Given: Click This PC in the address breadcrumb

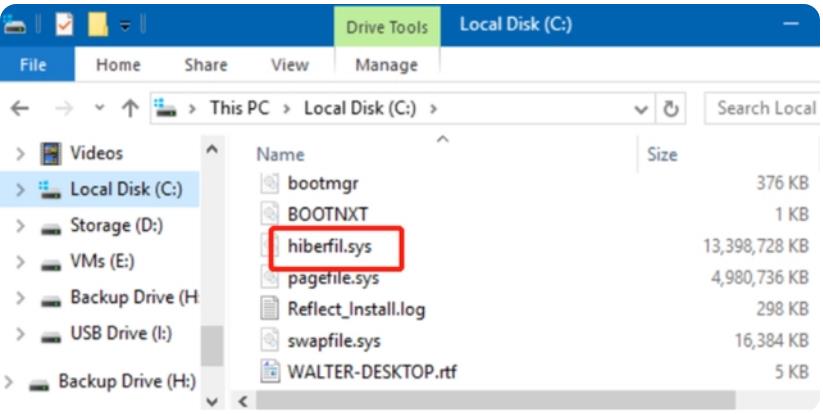Looking at the screenshot, I should pyautogui.click(x=239, y=109).
